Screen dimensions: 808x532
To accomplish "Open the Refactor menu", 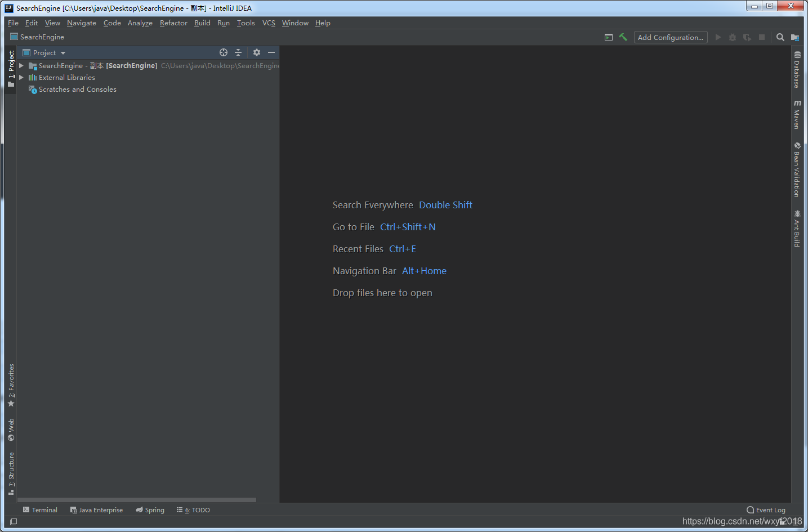I will click(173, 23).
